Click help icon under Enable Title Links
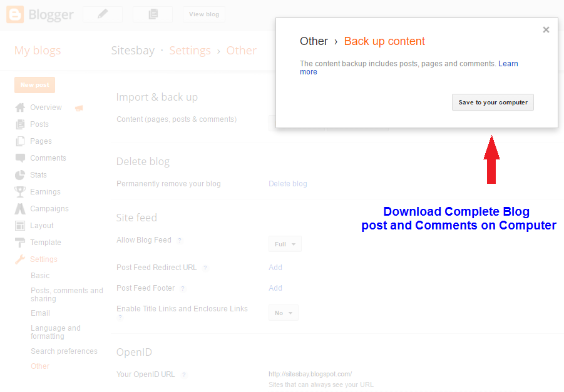The height and width of the screenshot is (392, 564). (x=120, y=317)
